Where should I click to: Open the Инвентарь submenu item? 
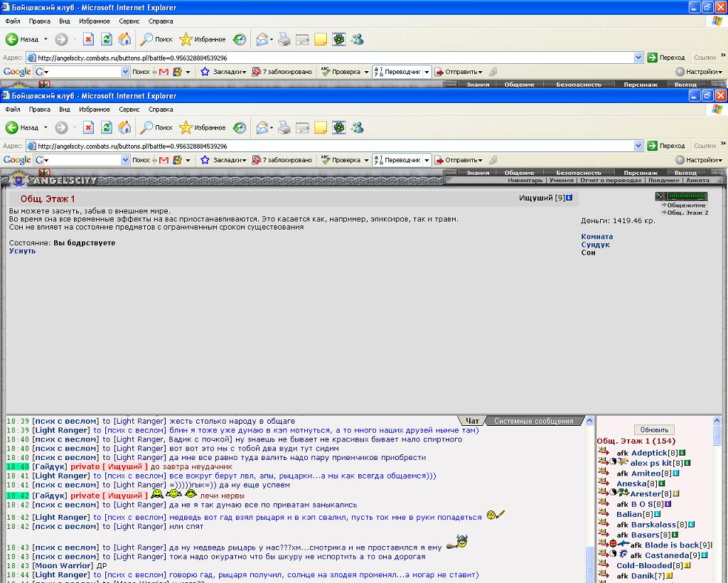point(525,180)
